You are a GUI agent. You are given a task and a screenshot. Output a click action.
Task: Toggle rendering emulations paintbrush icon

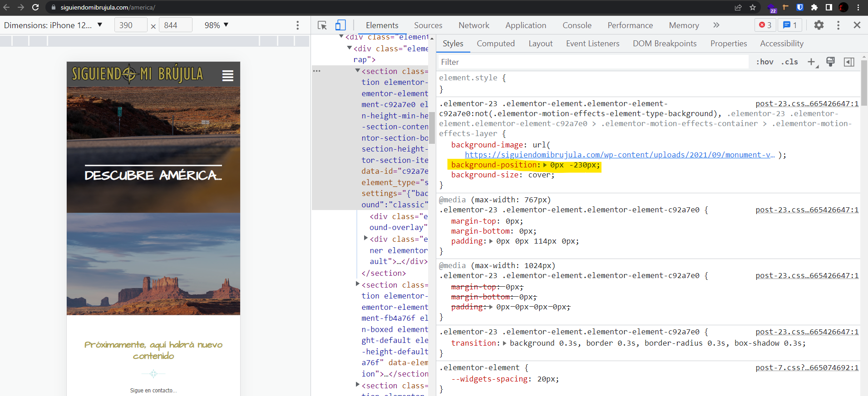[830, 62]
